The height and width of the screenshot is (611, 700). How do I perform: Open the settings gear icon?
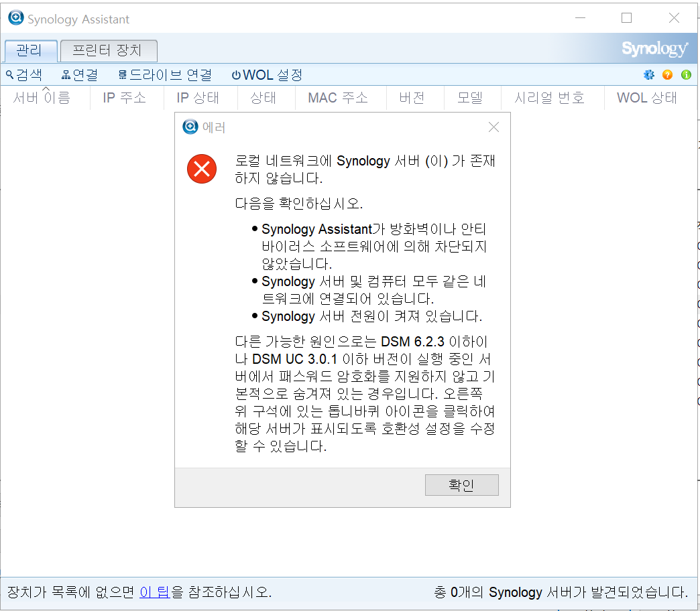tap(648, 74)
